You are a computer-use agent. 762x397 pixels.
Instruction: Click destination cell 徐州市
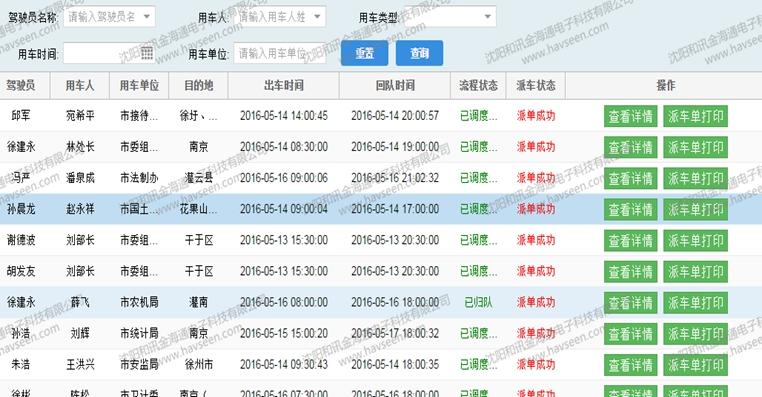pos(198,364)
